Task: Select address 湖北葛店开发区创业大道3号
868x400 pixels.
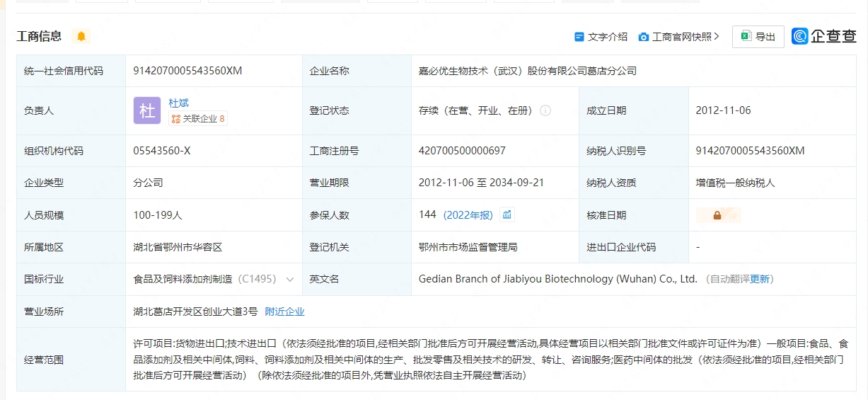Action: coord(196,312)
